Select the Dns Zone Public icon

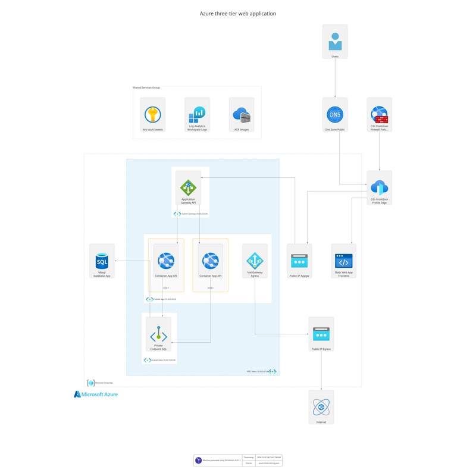(335, 114)
